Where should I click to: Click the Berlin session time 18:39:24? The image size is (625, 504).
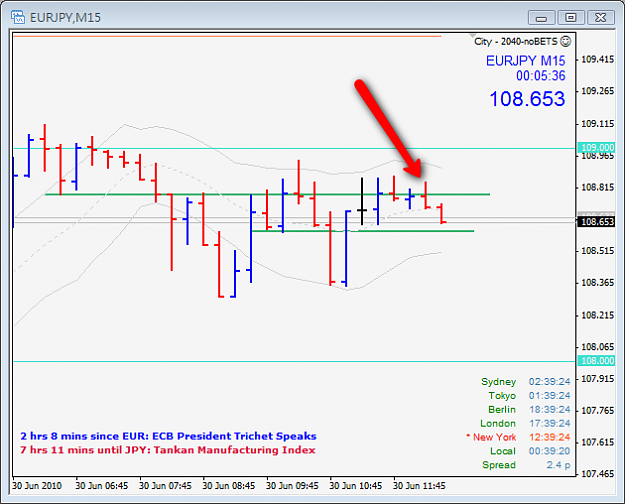coord(549,410)
